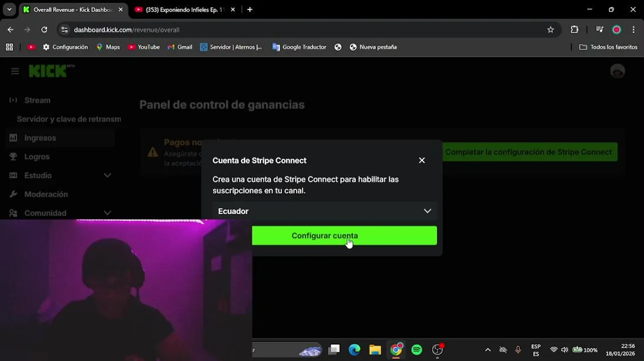The height and width of the screenshot is (361, 644).
Task: Open Moderación in the sidebar
Action: tap(46, 194)
